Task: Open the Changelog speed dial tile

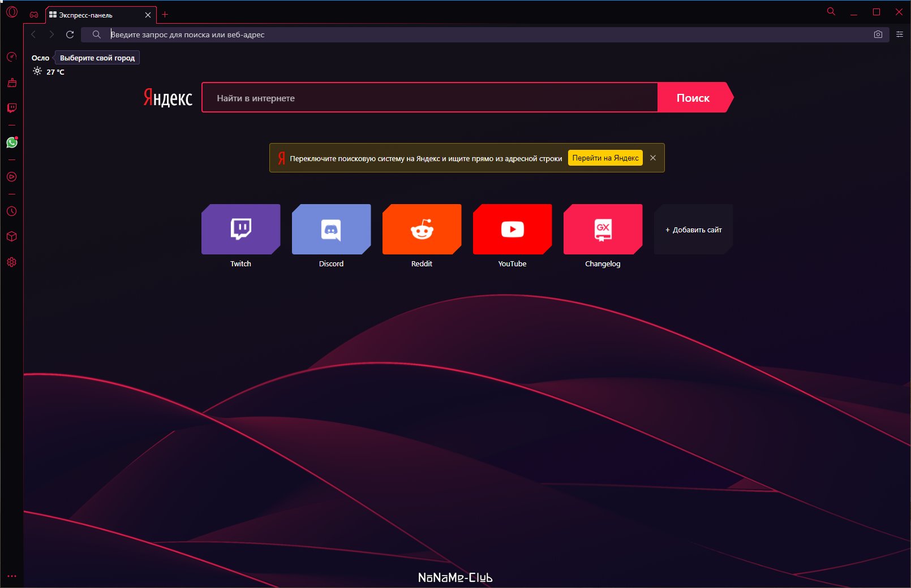Action: point(603,229)
